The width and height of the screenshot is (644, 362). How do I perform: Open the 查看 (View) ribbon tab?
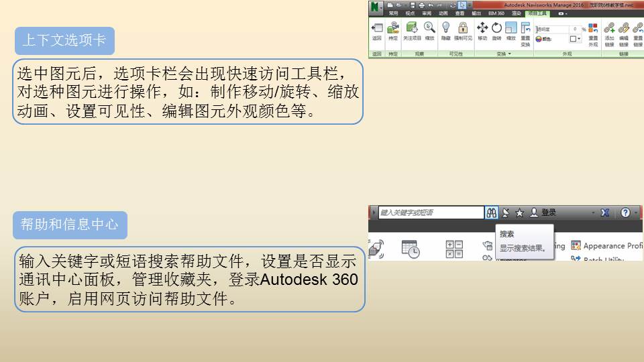point(460,13)
